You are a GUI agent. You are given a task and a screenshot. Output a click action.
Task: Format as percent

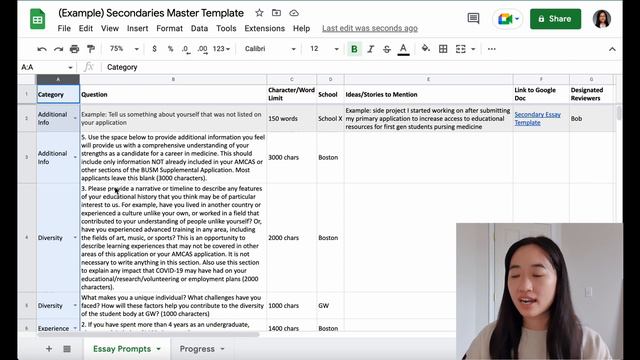pyautogui.click(x=170, y=49)
